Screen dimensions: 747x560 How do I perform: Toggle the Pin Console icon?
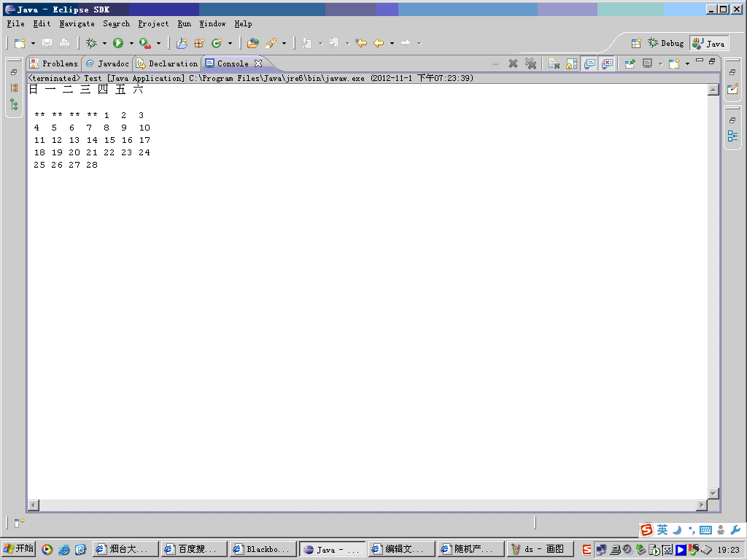coord(630,63)
